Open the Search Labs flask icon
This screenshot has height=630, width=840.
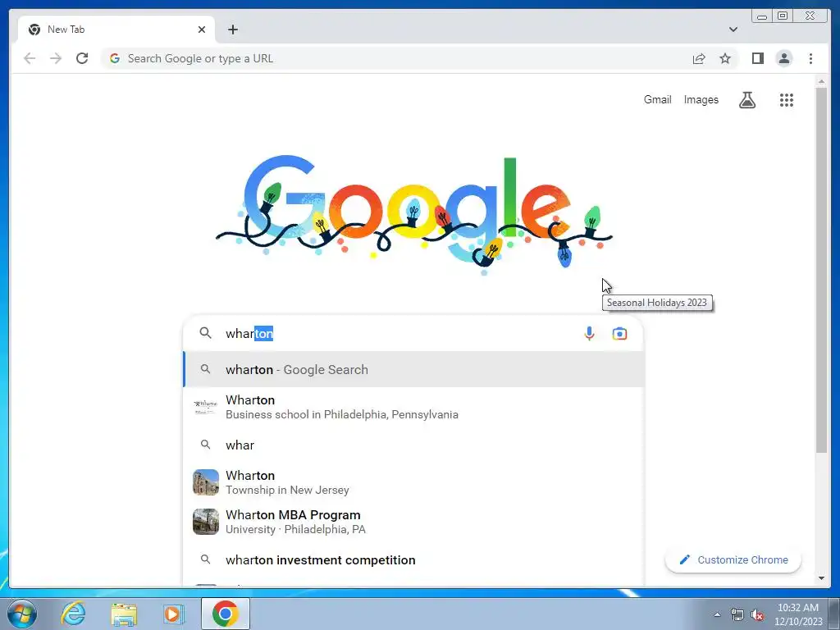[747, 99]
